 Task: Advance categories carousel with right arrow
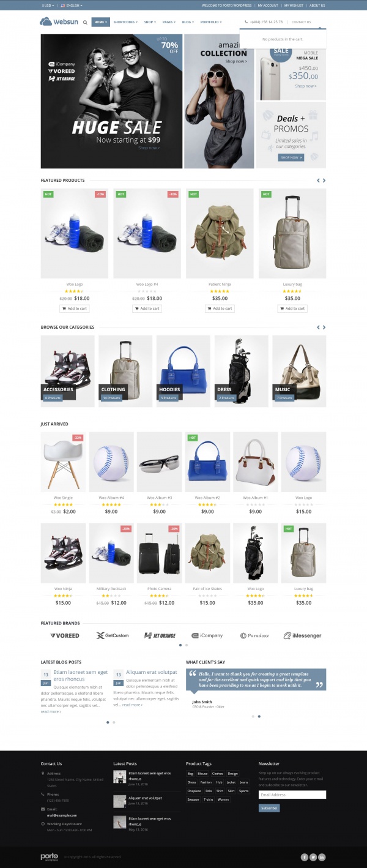click(x=324, y=327)
